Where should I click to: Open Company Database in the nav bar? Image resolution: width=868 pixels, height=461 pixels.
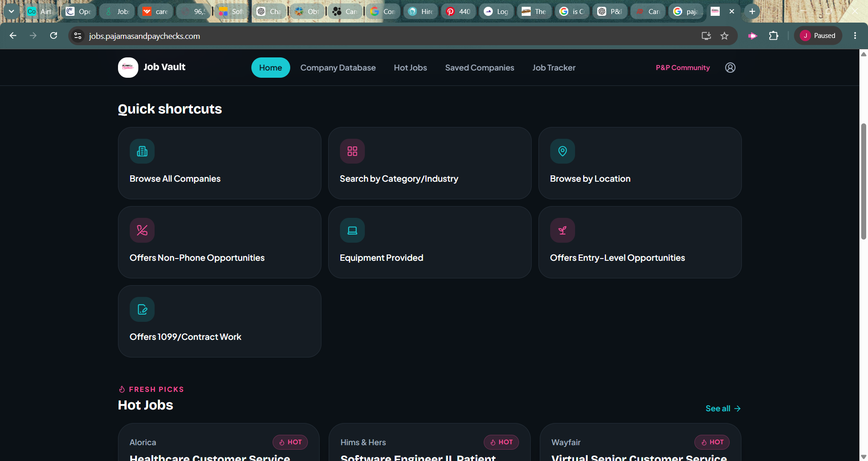click(x=338, y=67)
